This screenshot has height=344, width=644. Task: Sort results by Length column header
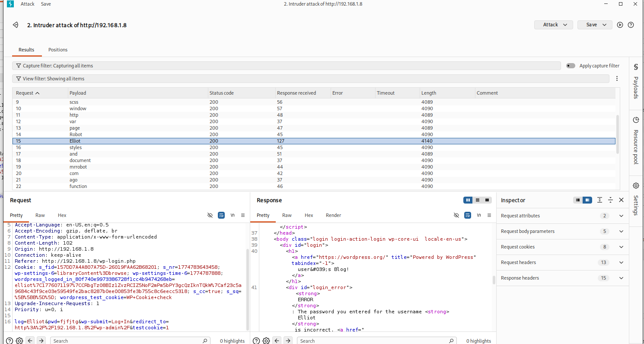[x=447, y=93]
